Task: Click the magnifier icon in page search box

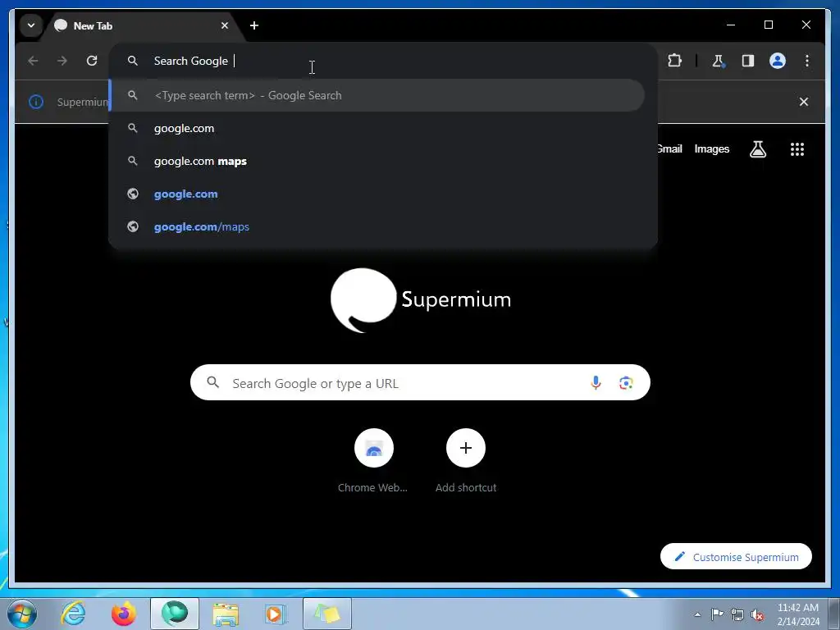Action: coord(212,382)
